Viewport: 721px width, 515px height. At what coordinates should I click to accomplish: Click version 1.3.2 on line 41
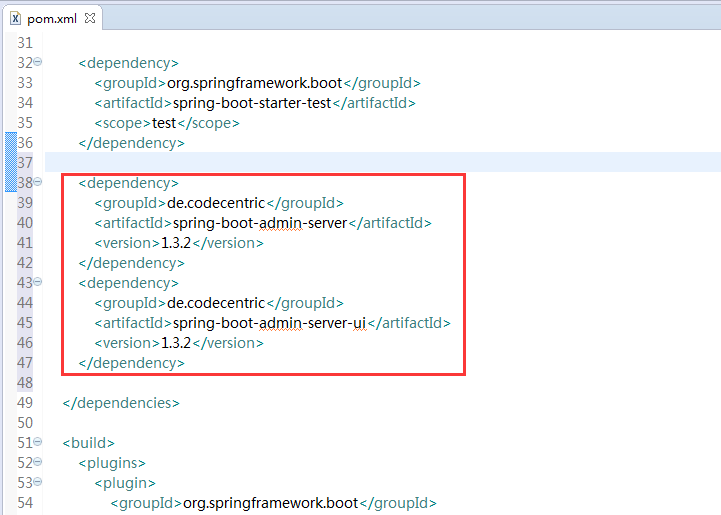(x=176, y=243)
